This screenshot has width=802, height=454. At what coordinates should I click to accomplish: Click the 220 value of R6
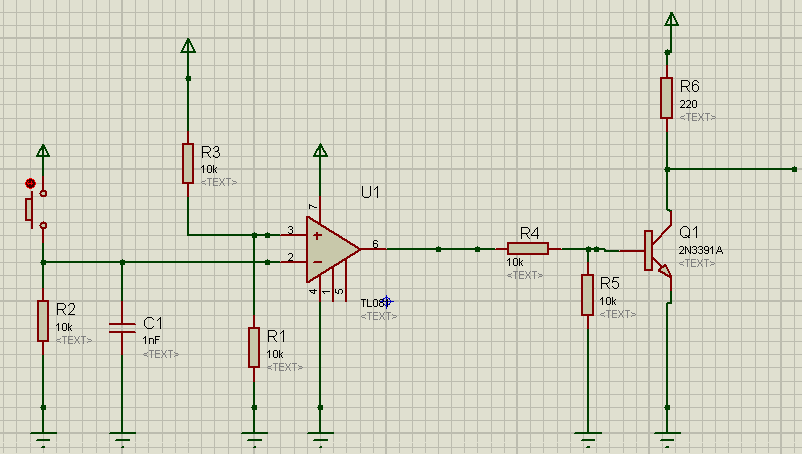tap(688, 104)
